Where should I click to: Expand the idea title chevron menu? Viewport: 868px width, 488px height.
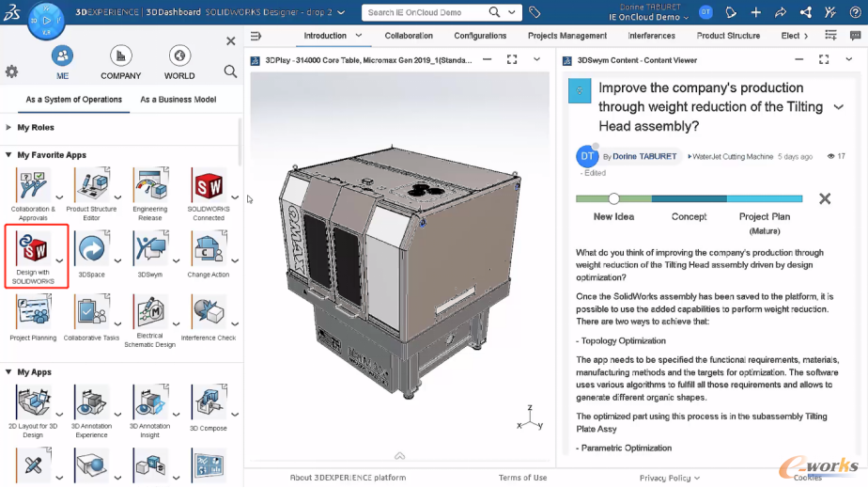coord(839,107)
